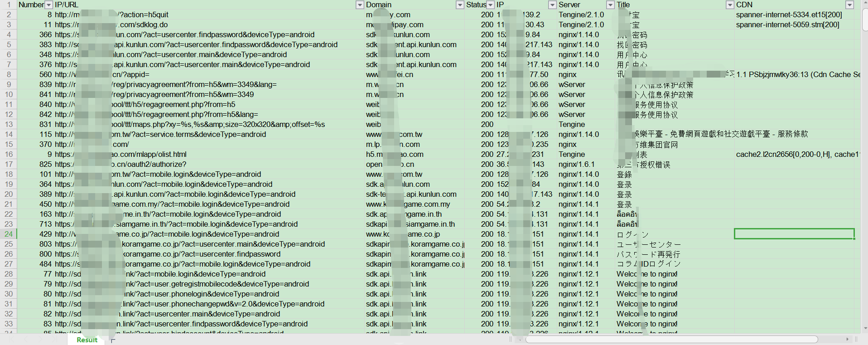This screenshot has width=868, height=345.
Task: Select URL cell ending /mlapp/olist.html
Action: coord(209,154)
